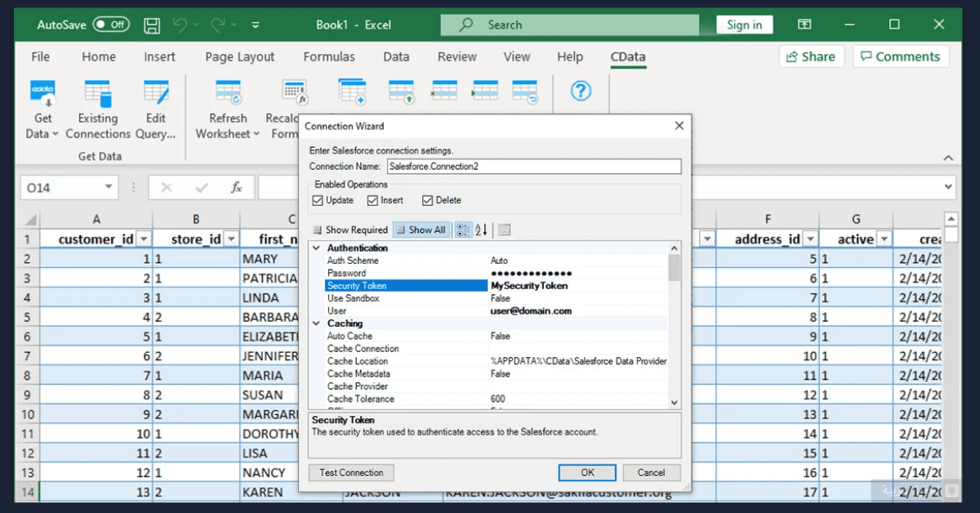Open the customer_id column filter dropdown

(143, 239)
